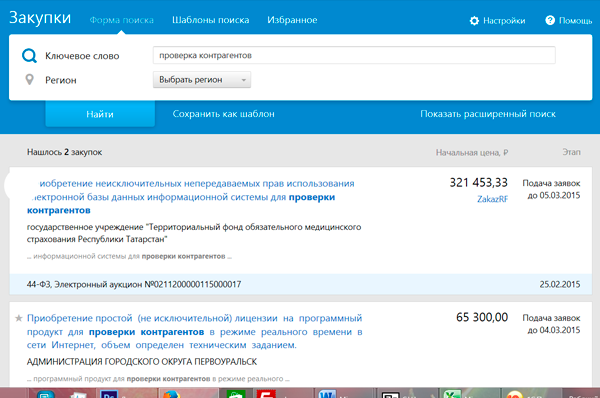Open Помощь in the header

click(575, 21)
